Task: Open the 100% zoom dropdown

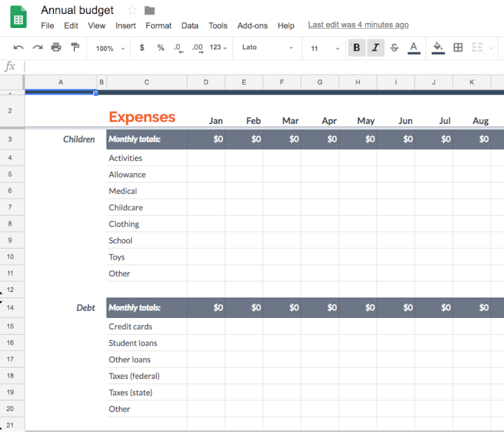Action: coord(110,48)
